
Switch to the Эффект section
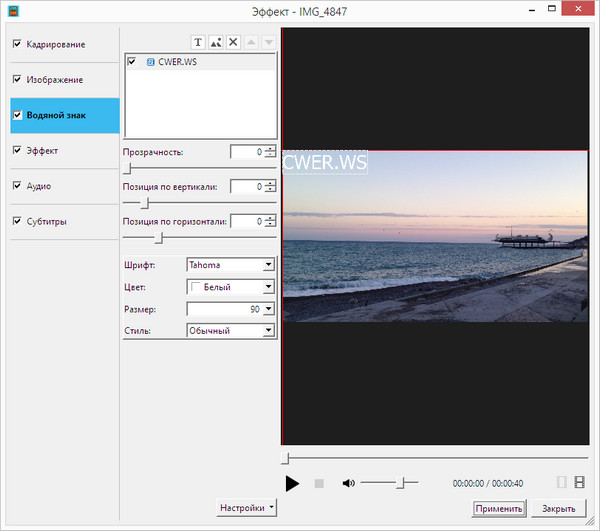[42, 150]
